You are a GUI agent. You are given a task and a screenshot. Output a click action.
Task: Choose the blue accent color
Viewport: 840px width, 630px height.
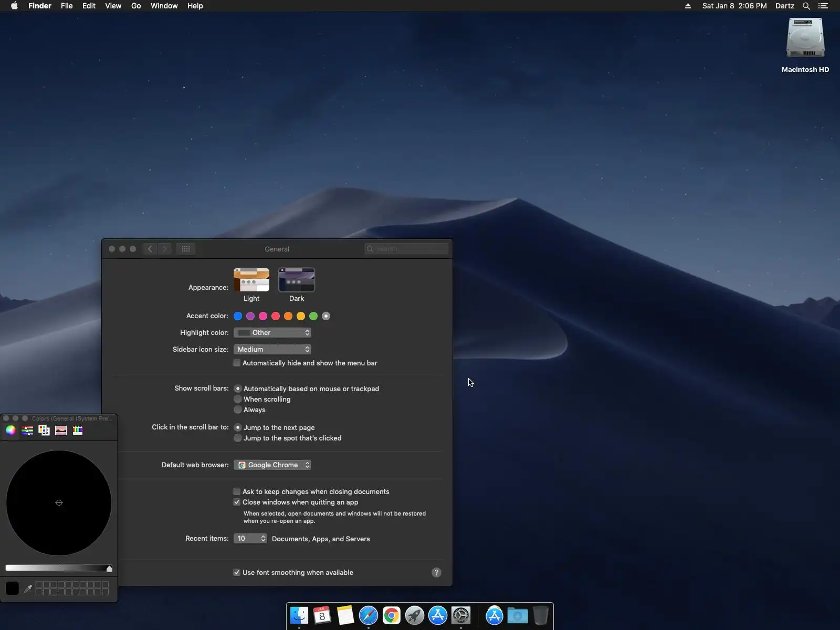238,316
